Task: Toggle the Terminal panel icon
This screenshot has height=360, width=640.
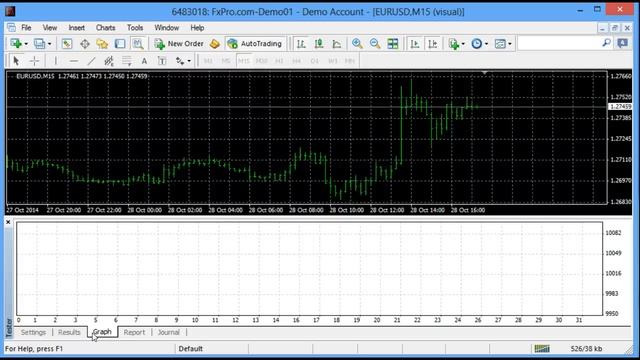Action: (120, 44)
